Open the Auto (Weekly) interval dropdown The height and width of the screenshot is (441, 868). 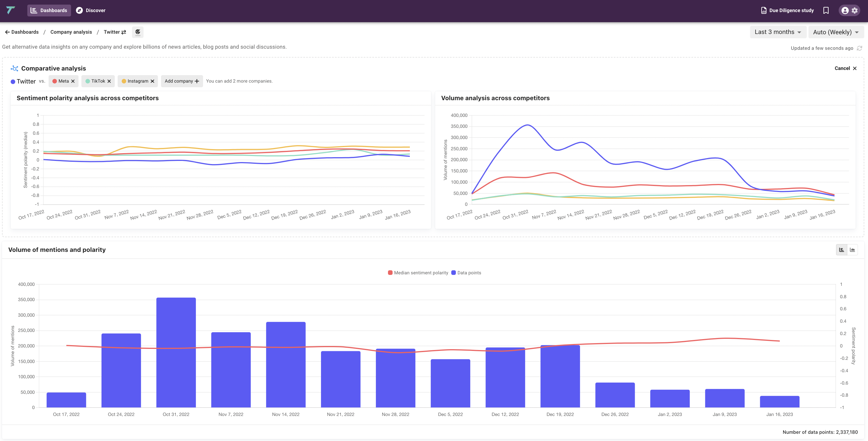point(836,32)
